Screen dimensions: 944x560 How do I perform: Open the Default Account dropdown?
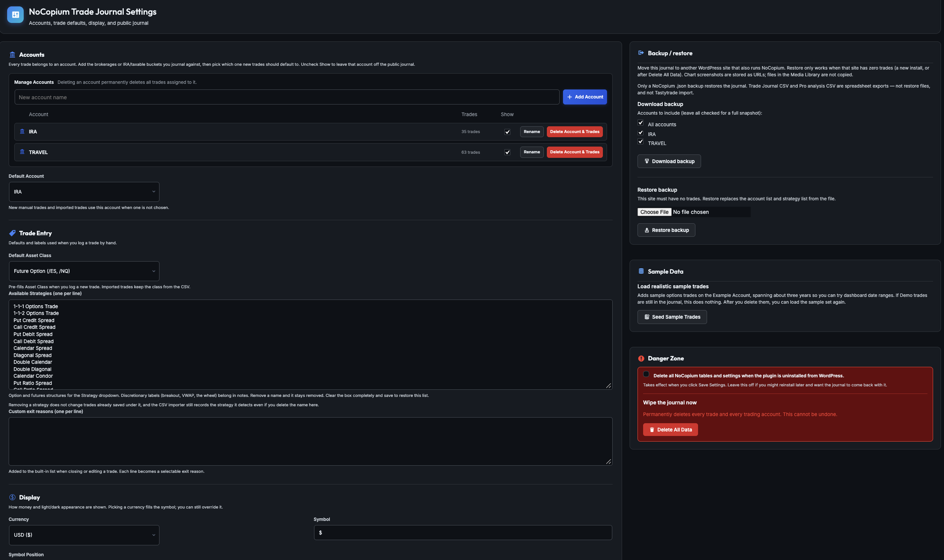(x=84, y=192)
